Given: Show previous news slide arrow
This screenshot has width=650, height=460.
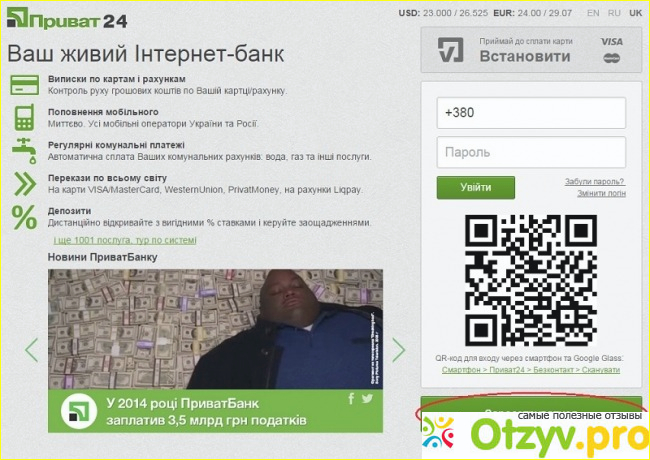Looking at the screenshot, I should pos(32,350).
